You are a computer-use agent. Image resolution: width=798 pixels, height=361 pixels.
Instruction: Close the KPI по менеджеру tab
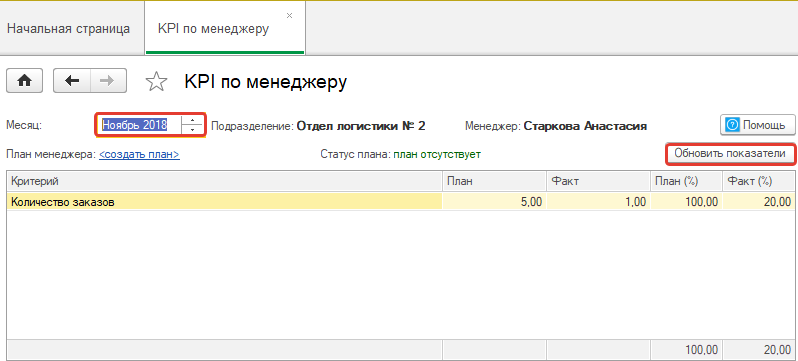point(289,16)
